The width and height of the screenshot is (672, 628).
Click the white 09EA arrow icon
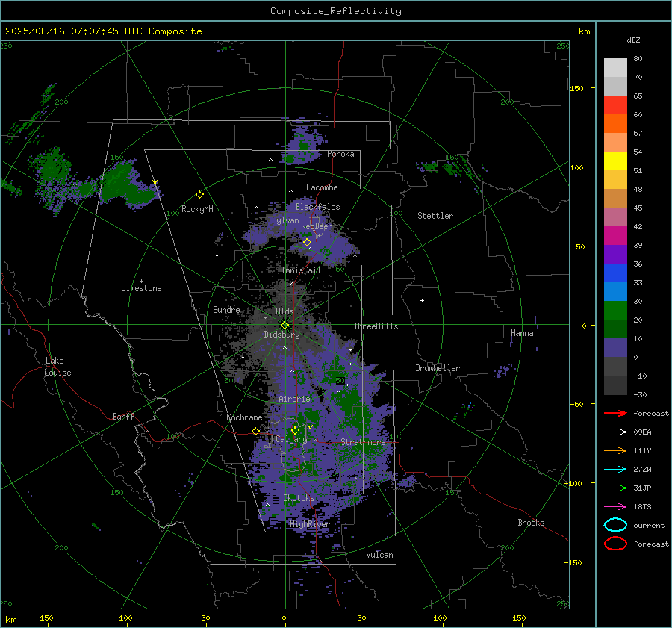pos(615,432)
